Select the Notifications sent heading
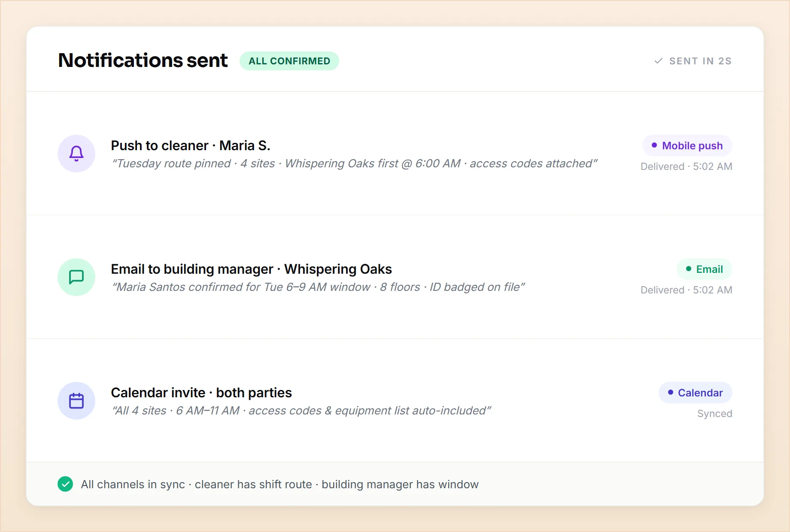Viewport: 790px width, 532px height. [143, 60]
